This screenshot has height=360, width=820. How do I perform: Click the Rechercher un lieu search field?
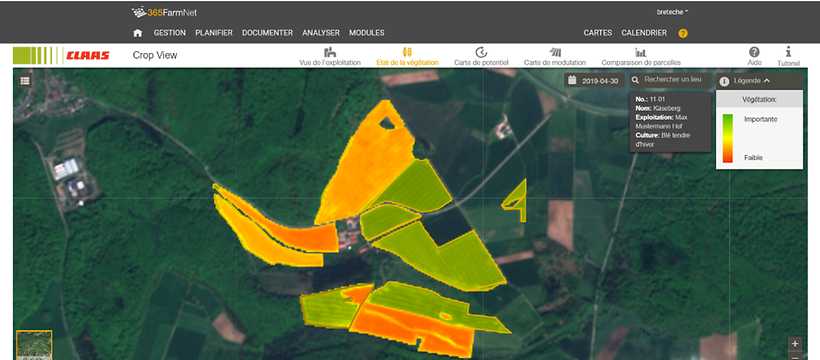click(670, 80)
